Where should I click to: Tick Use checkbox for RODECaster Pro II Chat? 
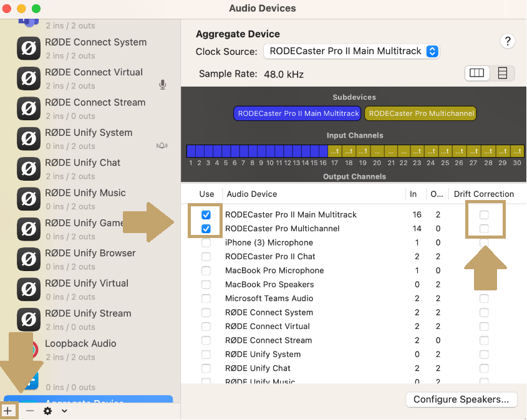(206, 257)
